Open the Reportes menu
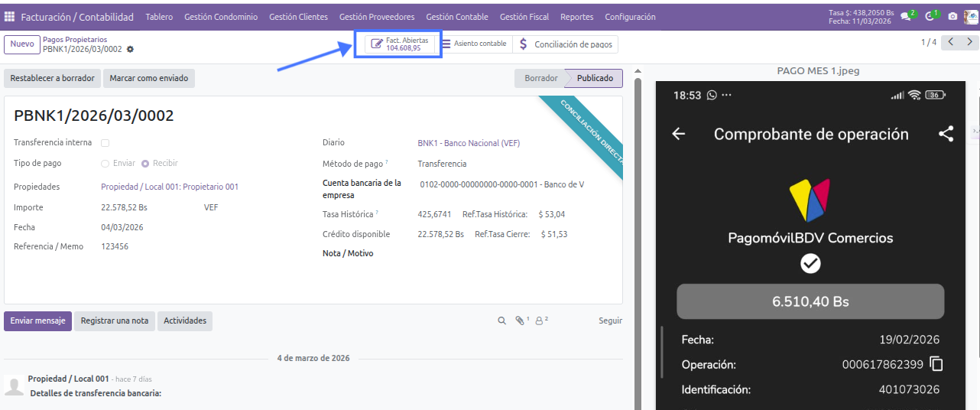980x410 pixels. click(x=576, y=17)
